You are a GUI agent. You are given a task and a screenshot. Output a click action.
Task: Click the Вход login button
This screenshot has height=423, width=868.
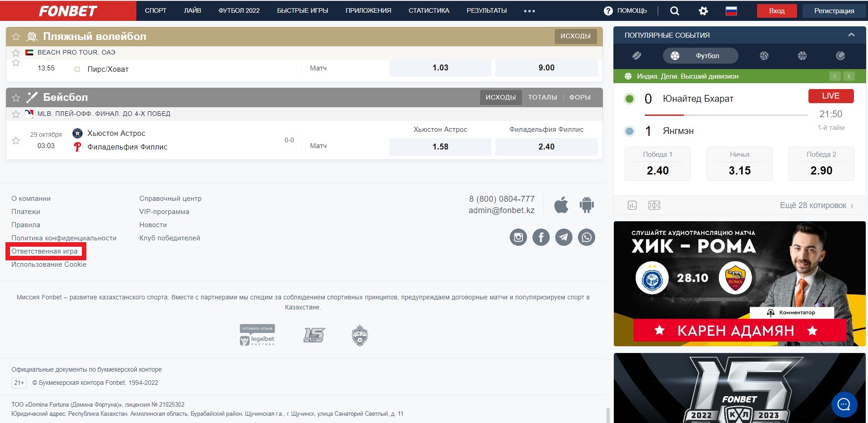pos(777,11)
